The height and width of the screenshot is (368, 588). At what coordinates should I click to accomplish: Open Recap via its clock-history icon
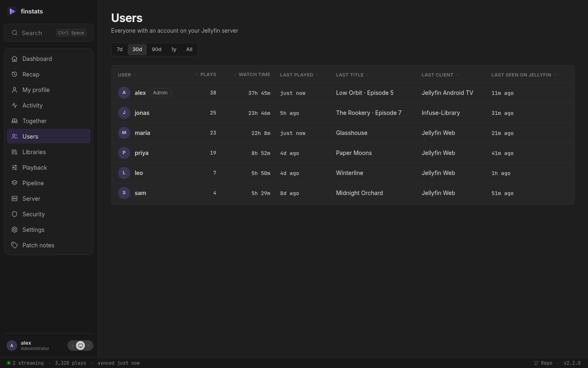[x=15, y=74]
